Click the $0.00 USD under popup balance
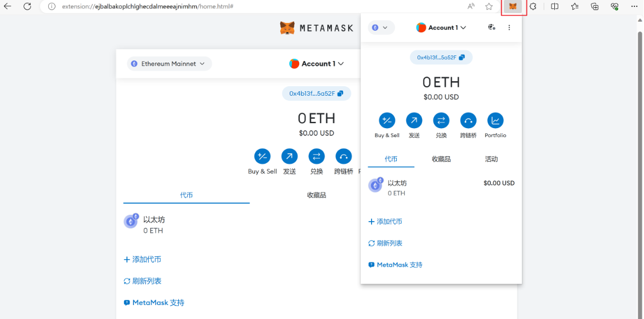644x319 pixels. click(441, 97)
